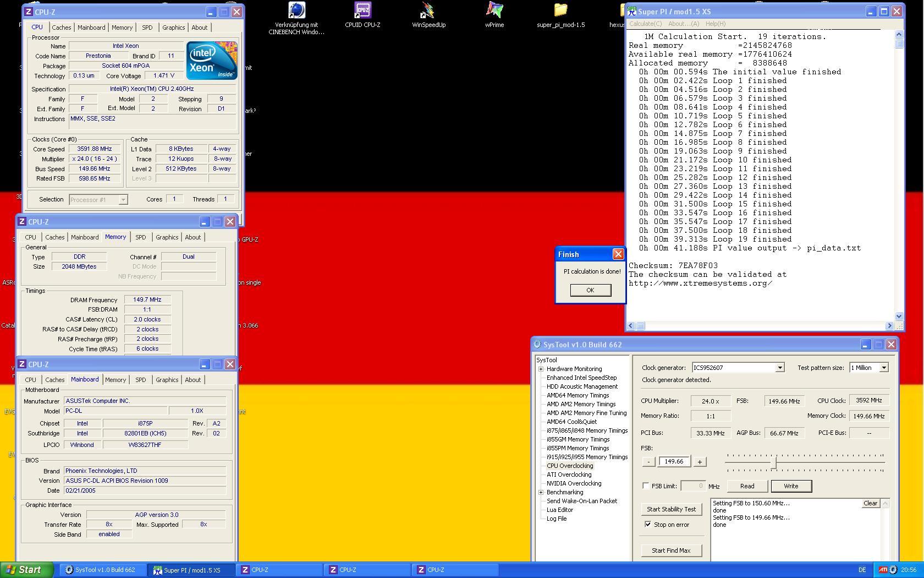Click the FSB slider handle
This screenshot has width=924, height=578.
click(x=774, y=462)
